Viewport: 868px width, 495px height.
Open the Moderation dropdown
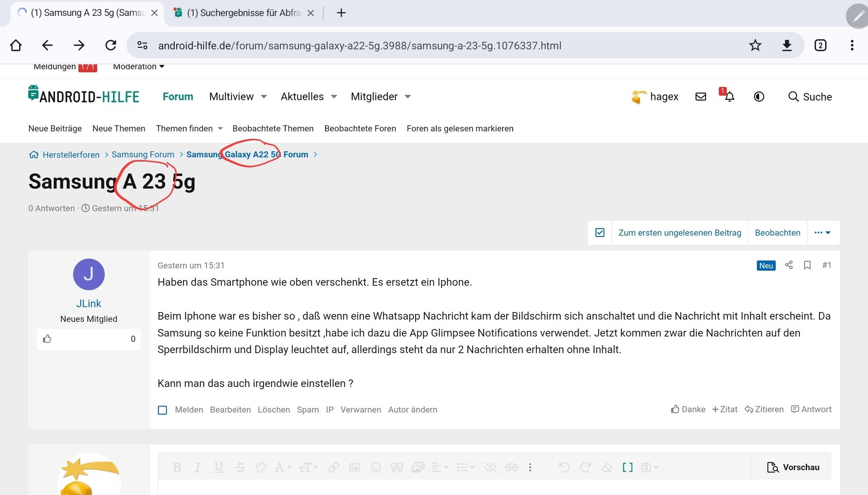tap(138, 67)
